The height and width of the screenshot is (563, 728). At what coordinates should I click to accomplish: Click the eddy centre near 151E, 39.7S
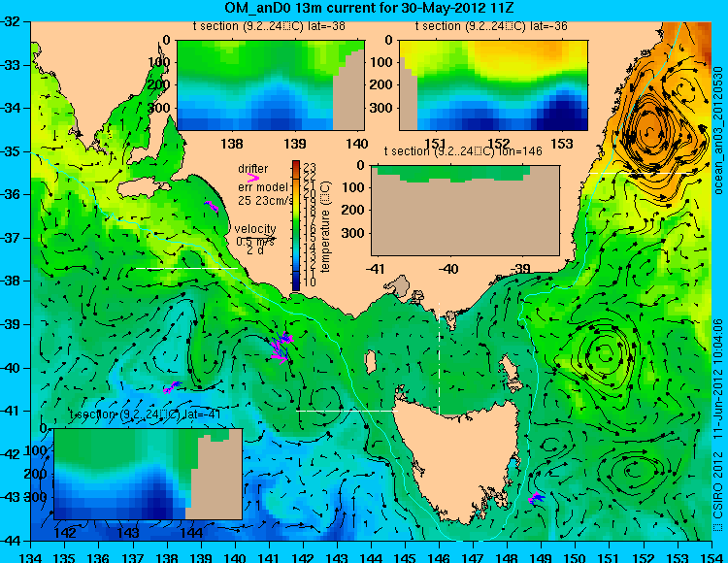(x=605, y=352)
